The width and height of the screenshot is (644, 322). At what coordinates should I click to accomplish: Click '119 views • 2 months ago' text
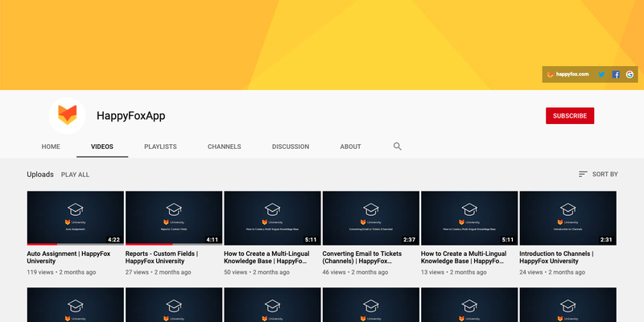pyautogui.click(x=62, y=272)
